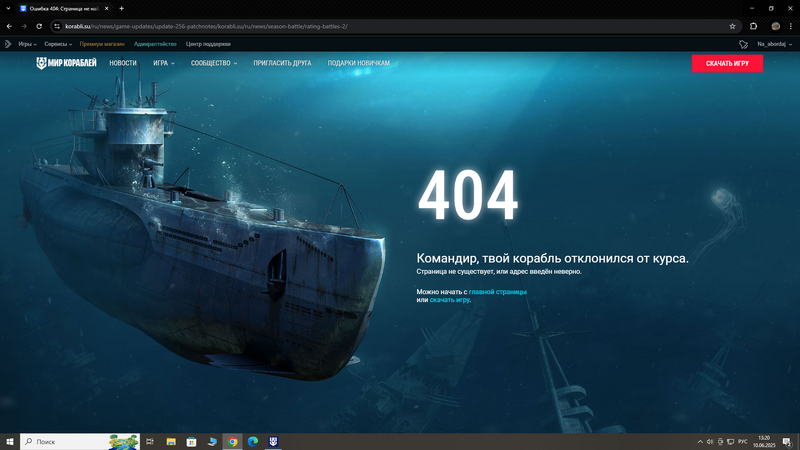Select the 'Ошибка 404' browser tab
This screenshot has width=800, height=450.
64,8
